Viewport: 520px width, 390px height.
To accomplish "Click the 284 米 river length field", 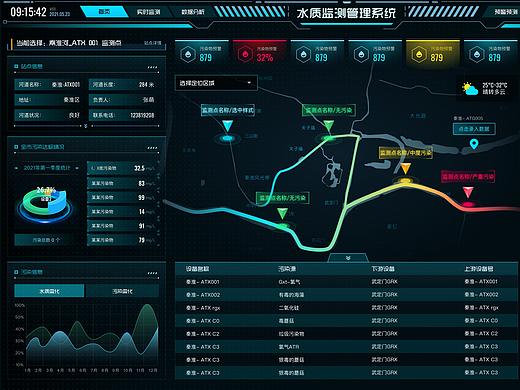I will pos(123,85).
